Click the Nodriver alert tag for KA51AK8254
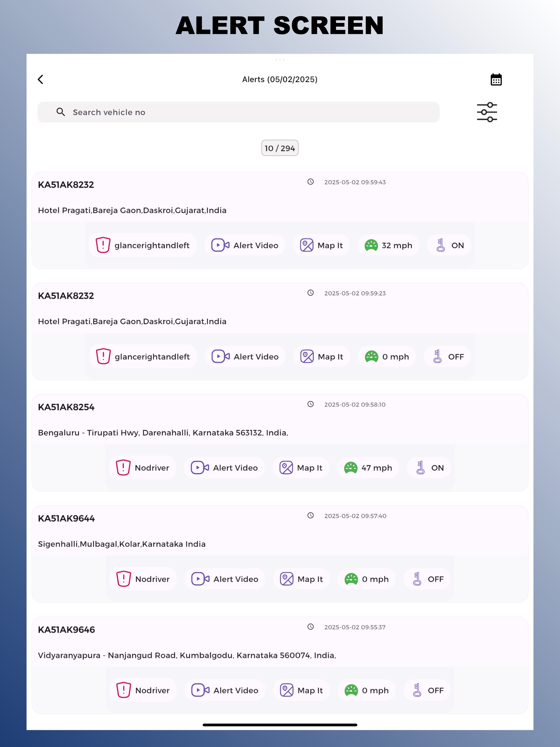The image size is (560, 747). [x=143, y=468]
